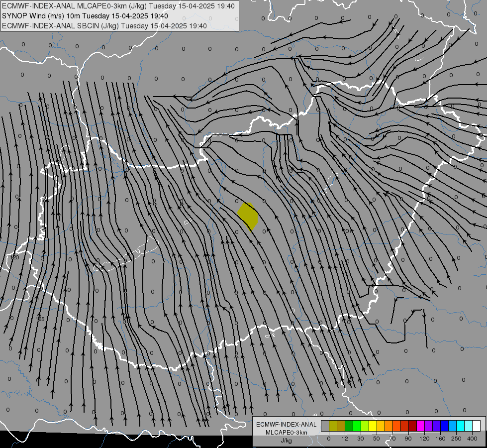The height and width of the screenshot is (448, 487).
Task: Click the legend label 'ECMWF-INDEX-ANAL'
Action: [286, 425]
